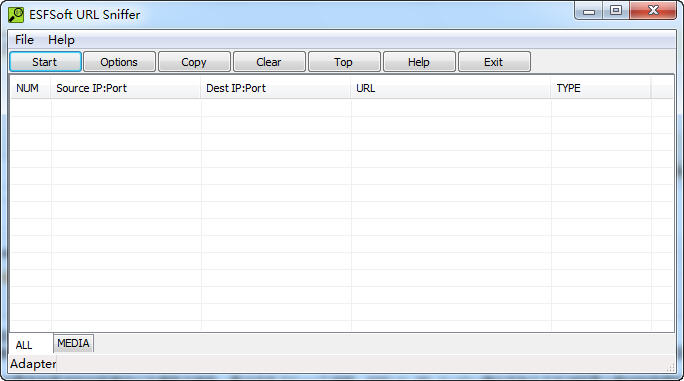Maximize the URL Sniffer window
Viewport: 684px width, 381px height.
[x=616, y=11]
